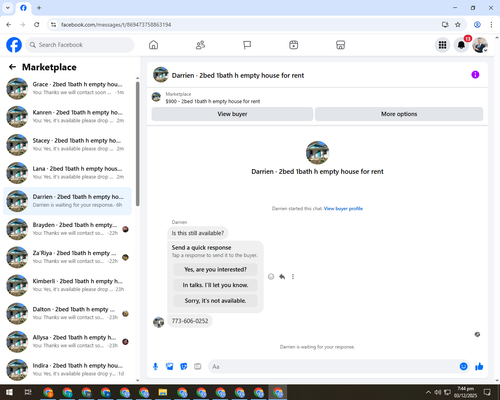Send quick reply 'Sorry, it's not available.'
This screenshot has width=500, height=400.
coord(215,301)
